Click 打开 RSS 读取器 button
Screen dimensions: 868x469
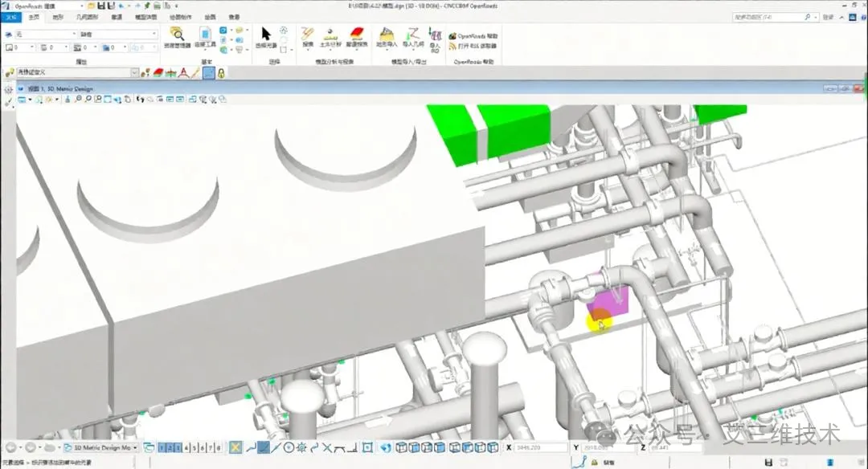pyautogui.click(x=473, y=46)
